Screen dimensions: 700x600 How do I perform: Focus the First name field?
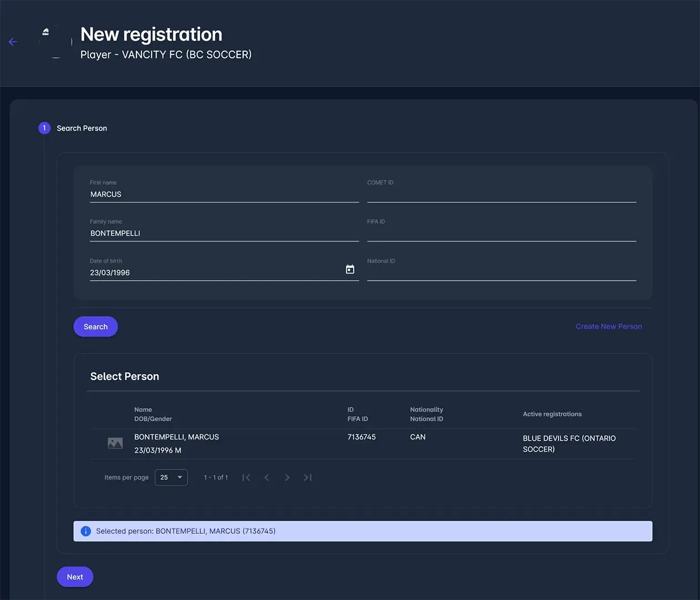(224, 194)
